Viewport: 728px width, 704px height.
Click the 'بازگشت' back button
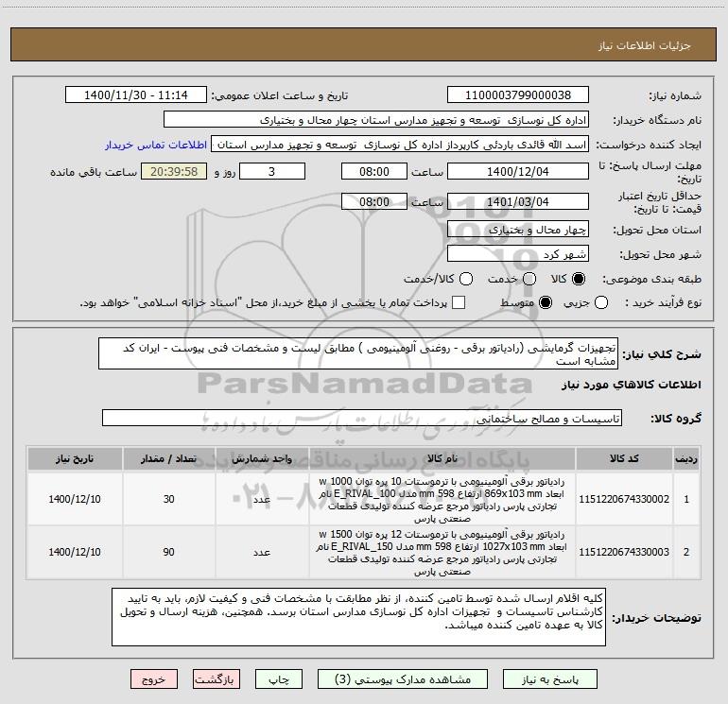(x=217, y=679)
